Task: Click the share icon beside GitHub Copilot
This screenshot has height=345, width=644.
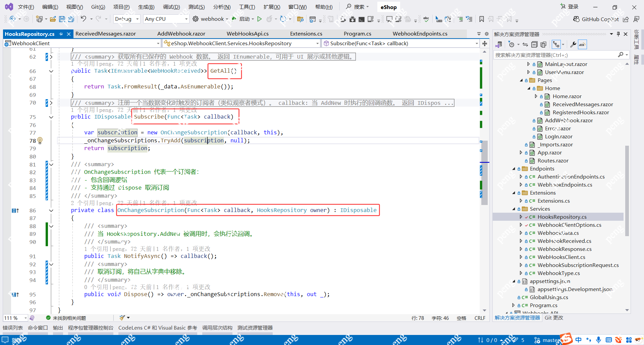Action: 626,19
